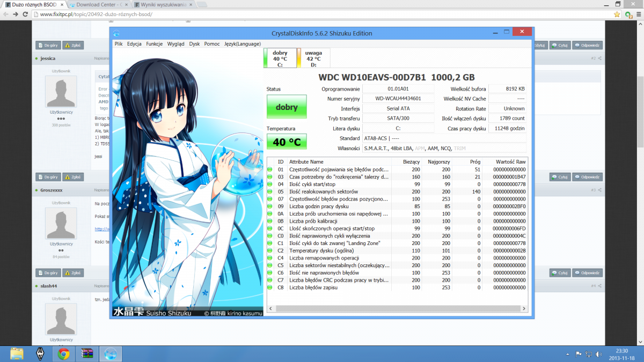644x362 pixels.
Task: Select row 'Temperatury dysku (ogólna)'
Action: click(397, 250)
